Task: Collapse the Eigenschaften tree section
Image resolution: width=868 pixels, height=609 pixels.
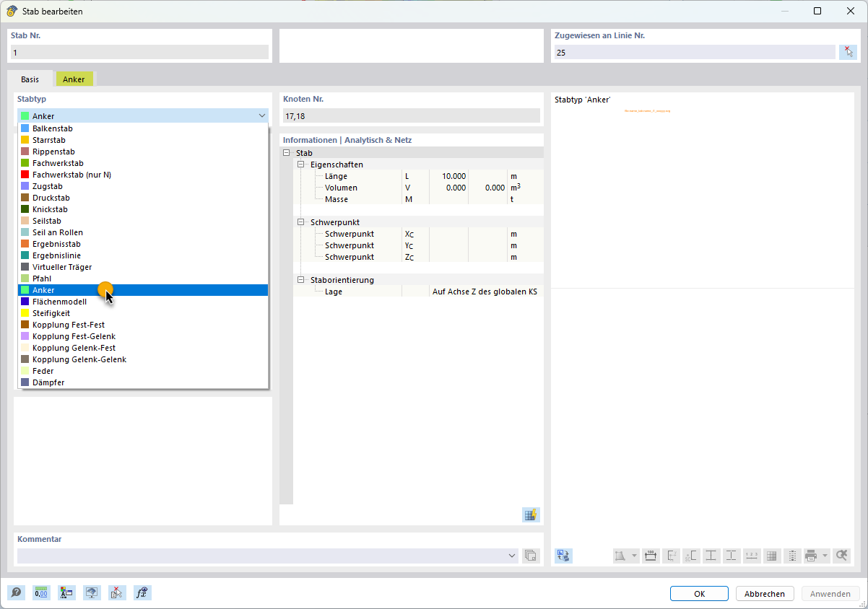Action: 300,165
